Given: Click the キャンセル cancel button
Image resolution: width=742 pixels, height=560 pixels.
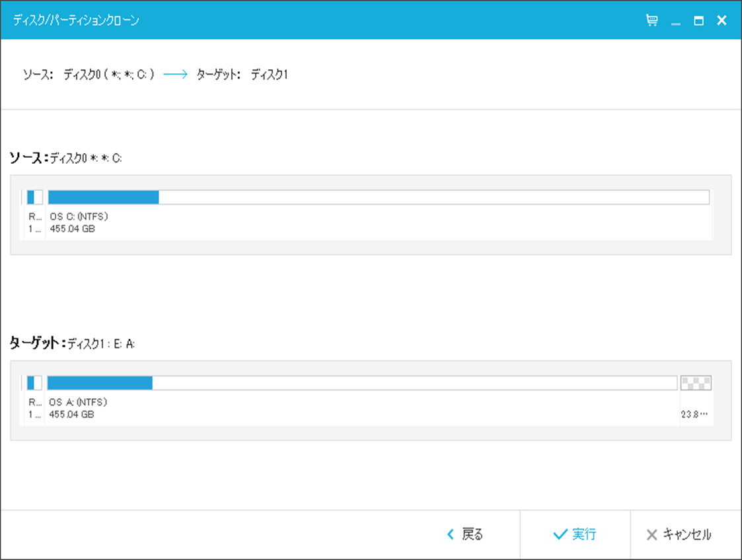Looking at the screenshot, I should click(x=679, y=534).
